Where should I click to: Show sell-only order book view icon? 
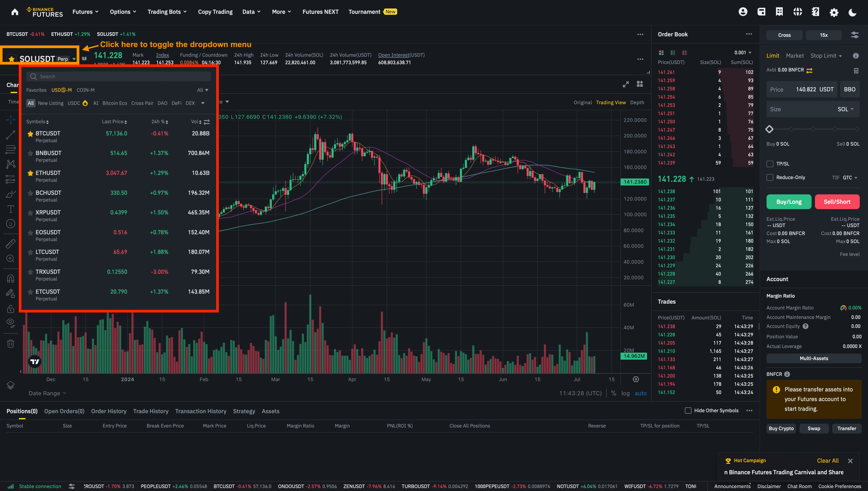[x=684, y=53]
